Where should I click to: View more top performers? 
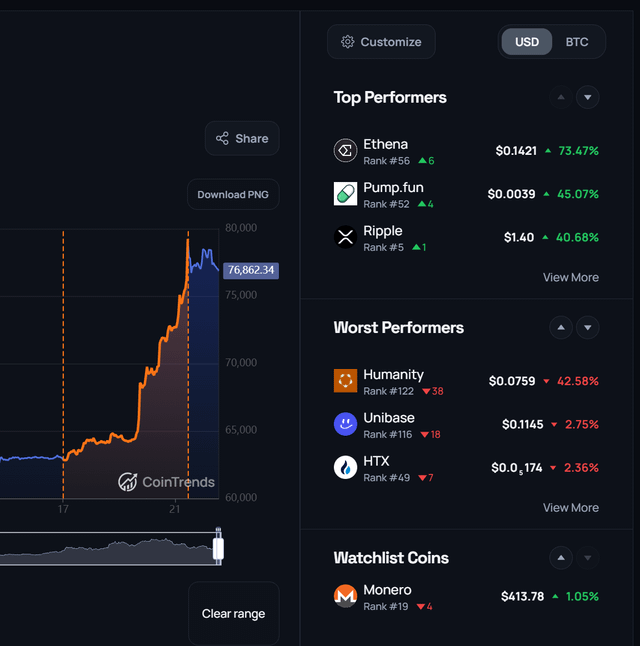pos(571,277)
